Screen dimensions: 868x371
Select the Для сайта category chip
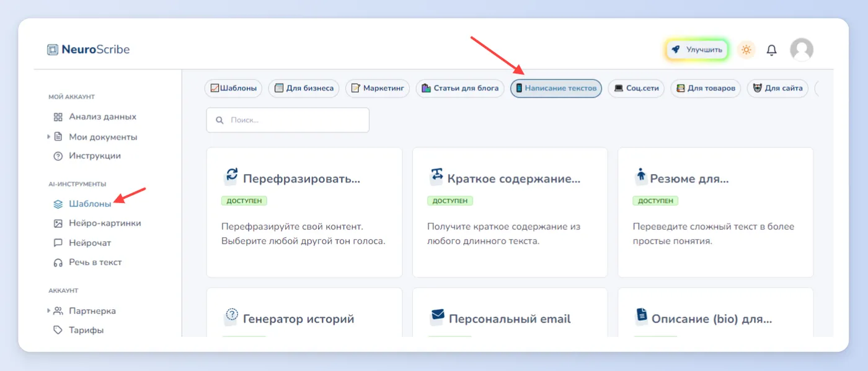pos(777,89)
